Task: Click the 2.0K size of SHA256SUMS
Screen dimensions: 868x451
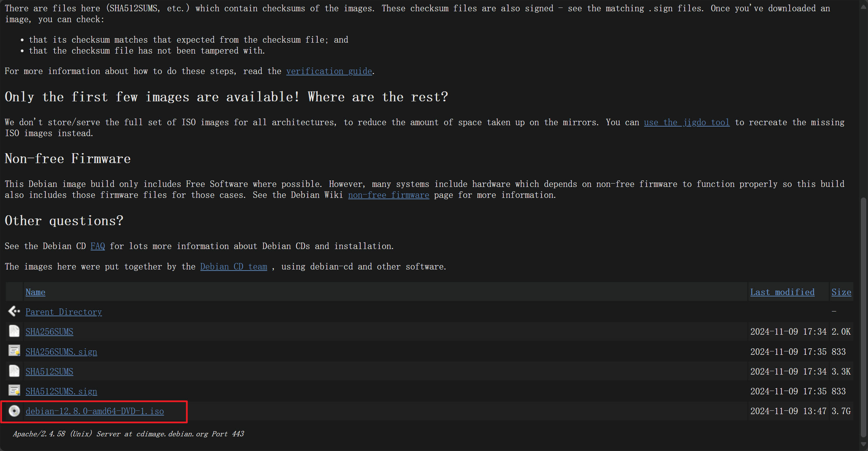Action: pyautogui.click(x=841, y=332)
